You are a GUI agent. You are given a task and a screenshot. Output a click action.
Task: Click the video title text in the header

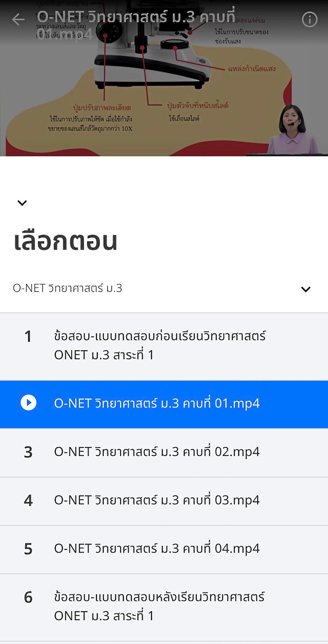(136, 17)
